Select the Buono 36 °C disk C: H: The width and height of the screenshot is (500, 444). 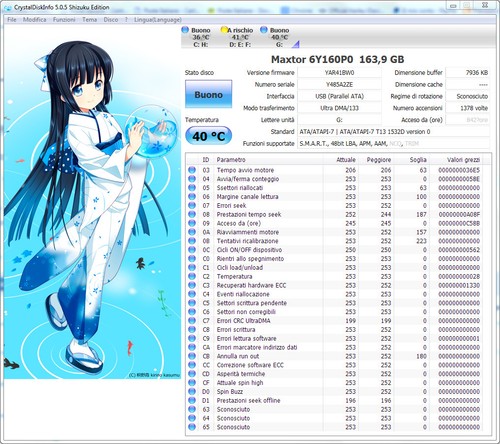pyautogui.click(x=201, y=37)
